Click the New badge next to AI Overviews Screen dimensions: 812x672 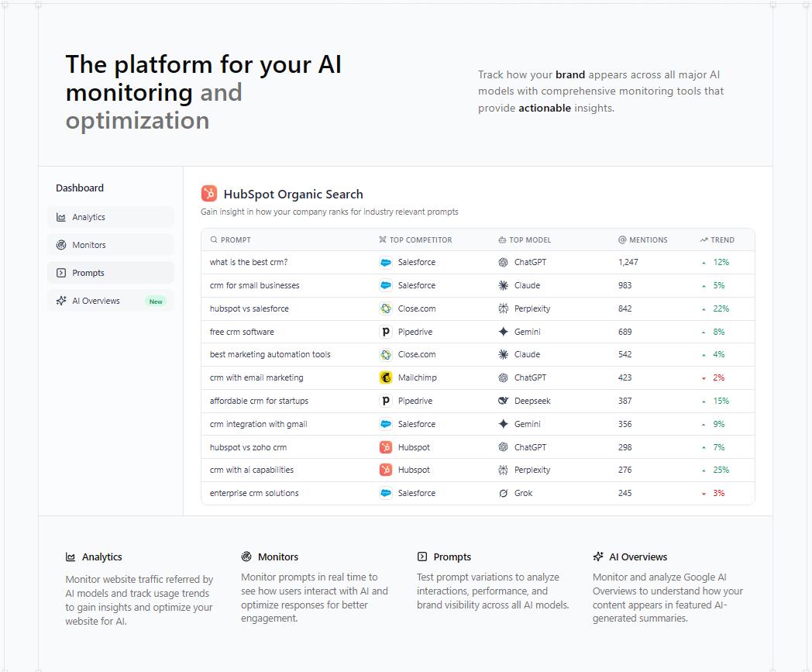tap(156, 302)
